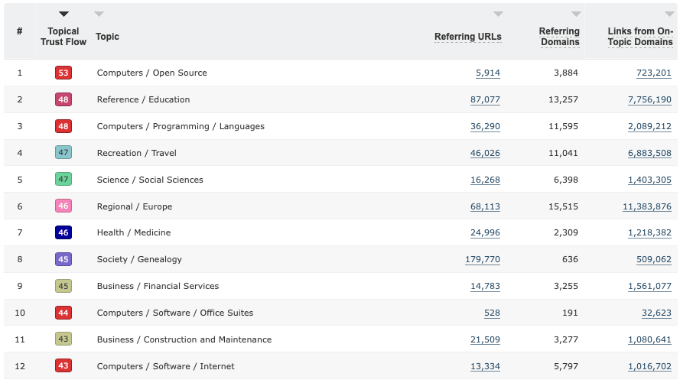Sort by Referring Domains arrow
Viewport: 680px width, 383px height.
click(576, 14)
